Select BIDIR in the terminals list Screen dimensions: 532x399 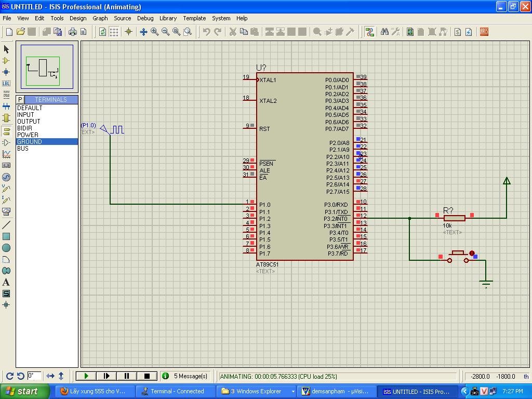pos(47,128)
